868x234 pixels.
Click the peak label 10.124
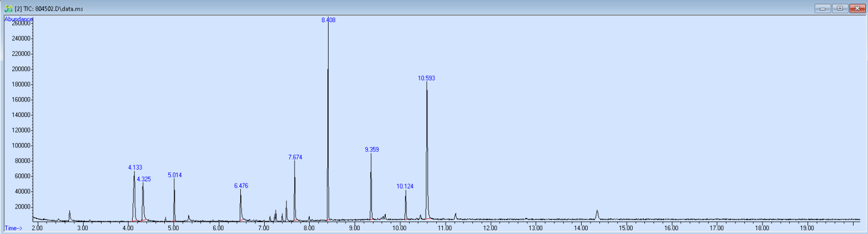pyautogui.click(x=405, y=186)
